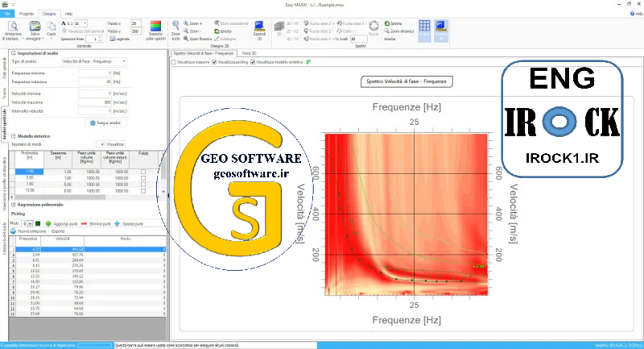Image resolution: width=644 pixels, height=349 pixels.
Task: Toggle Visualizza modello sintetico checkbox
Action: (253, 63)
